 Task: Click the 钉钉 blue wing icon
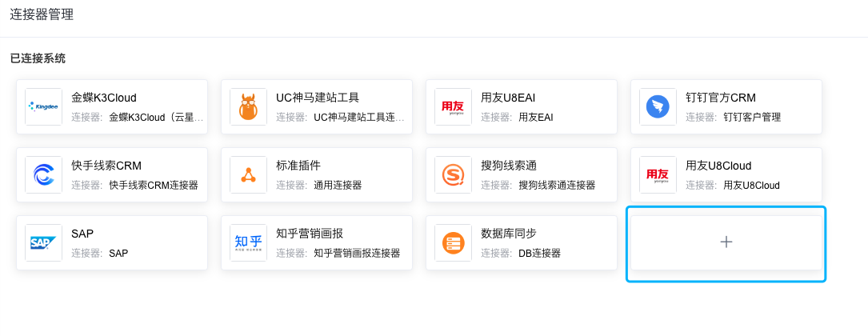coord(658,107)
